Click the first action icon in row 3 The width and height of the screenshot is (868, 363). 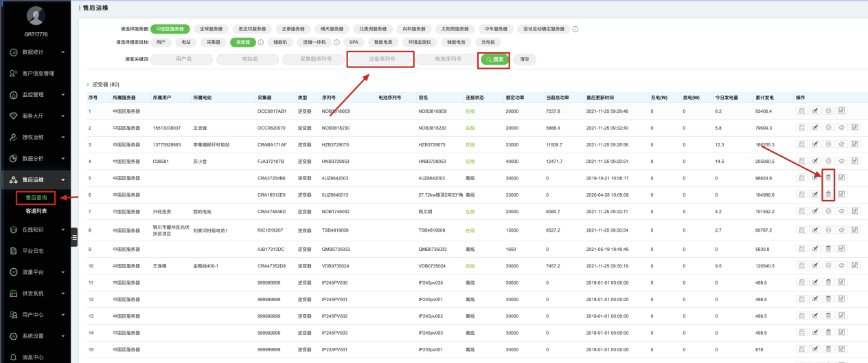tap(801, 144)
